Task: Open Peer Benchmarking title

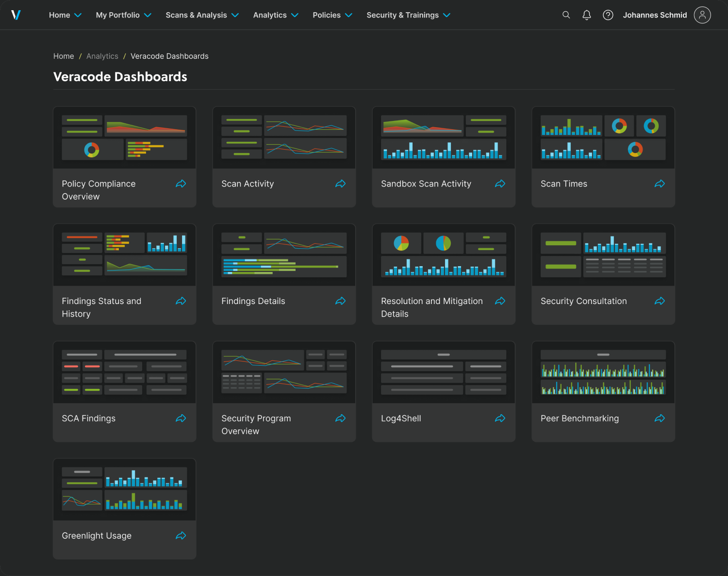Action: pos(580,418)
